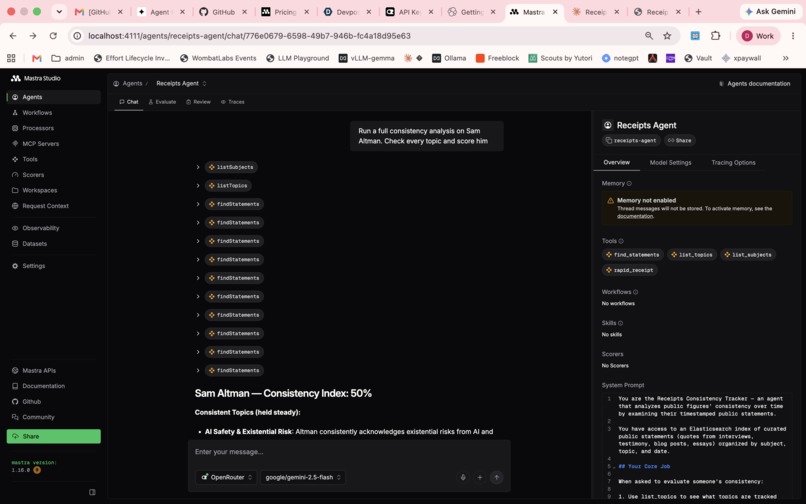Switch to the Evaluate tab

pos(162,102)
